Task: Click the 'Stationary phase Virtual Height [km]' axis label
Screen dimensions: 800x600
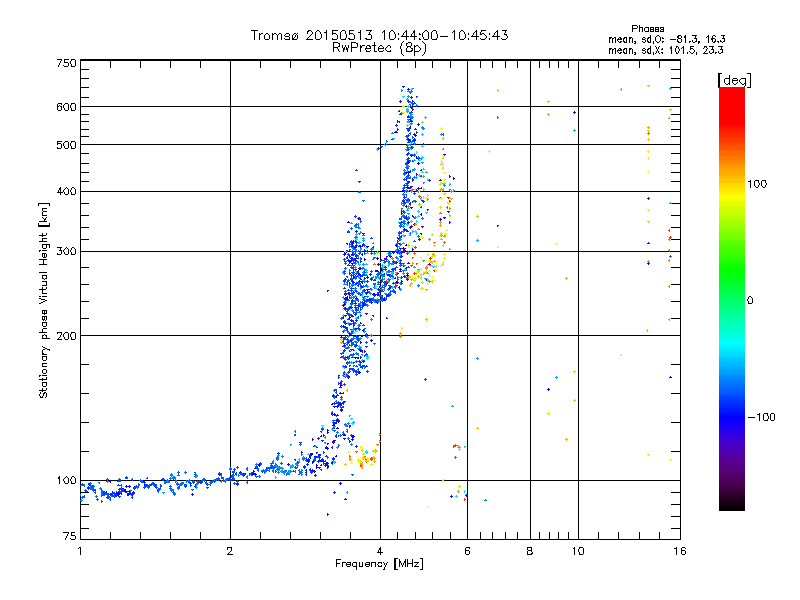Action: click(x=44, y=300)
